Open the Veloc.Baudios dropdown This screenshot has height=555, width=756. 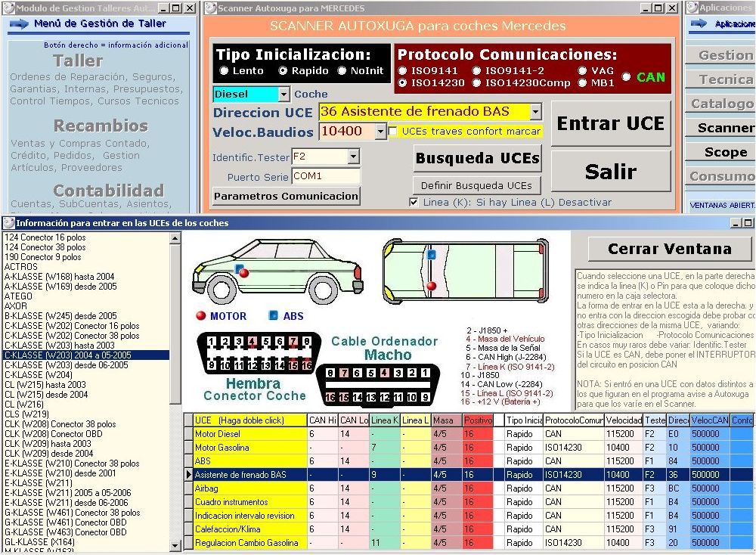point(380,131)
